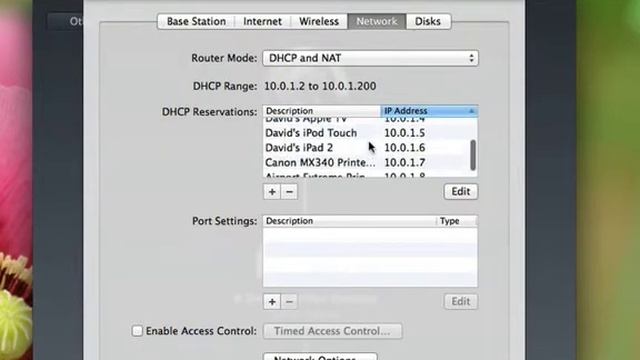Add a new DHCP reservation with plus
The image size is (640, 360).
[272, 192]
